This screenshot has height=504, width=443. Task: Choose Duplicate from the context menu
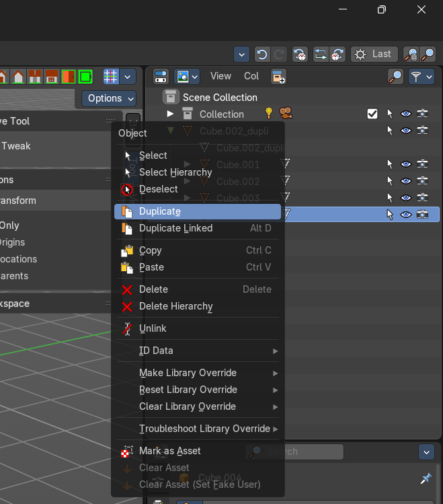pos(198,211)
